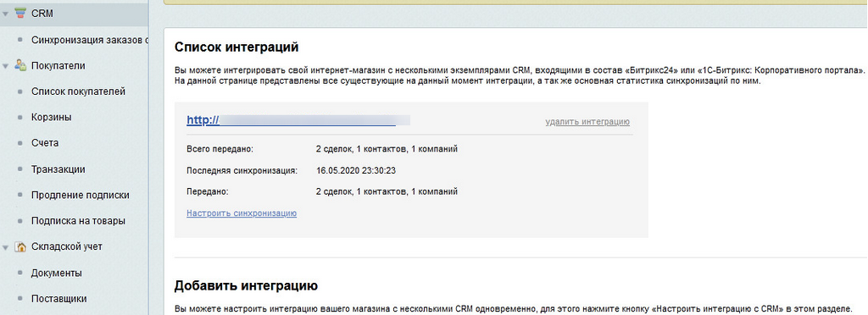Open the blurred http:// integration link
Screen dimensions: 868x315
298,120
